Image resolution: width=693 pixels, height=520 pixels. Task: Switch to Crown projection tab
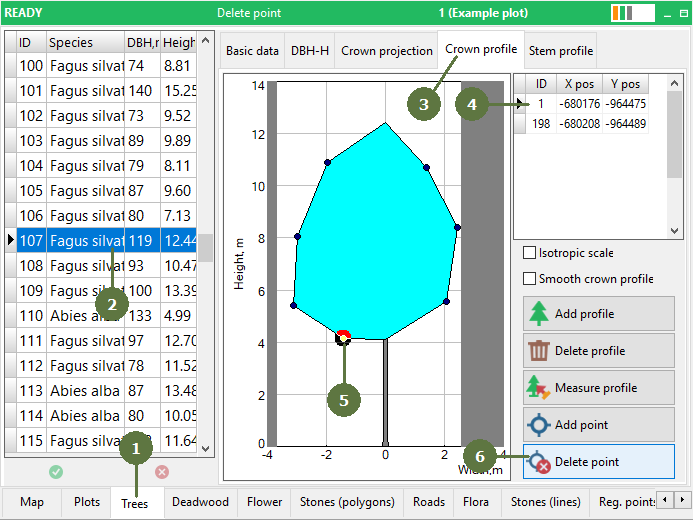387,51
